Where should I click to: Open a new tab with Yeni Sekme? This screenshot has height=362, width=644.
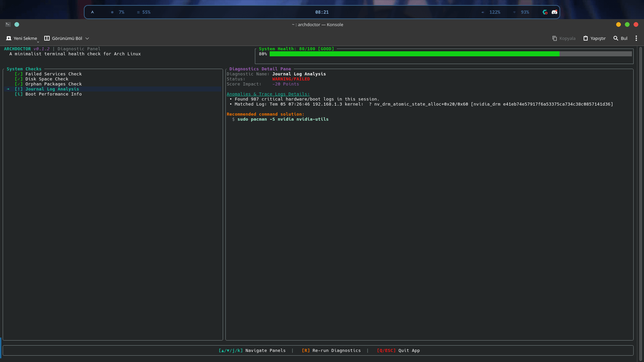coord(22,38)
